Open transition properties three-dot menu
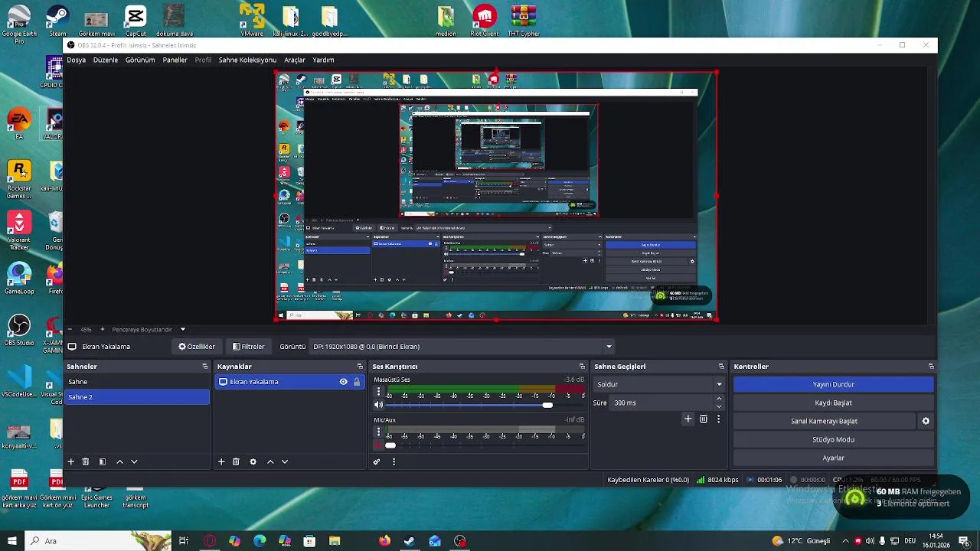The height and width of the screenshot is (551, 980). [x=718, y=419]
